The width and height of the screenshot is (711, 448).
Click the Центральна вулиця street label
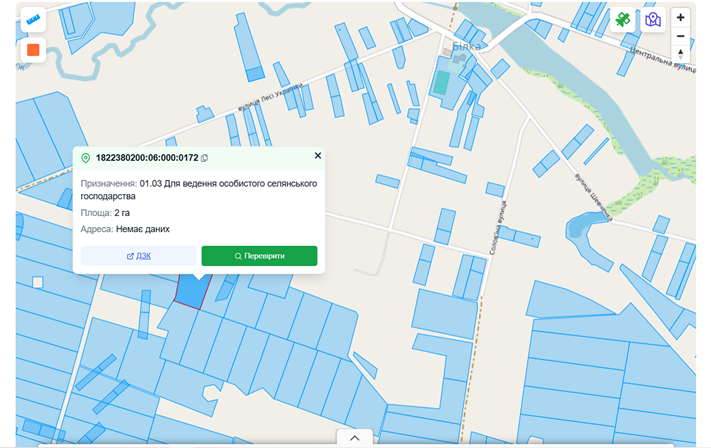[662, 59]
